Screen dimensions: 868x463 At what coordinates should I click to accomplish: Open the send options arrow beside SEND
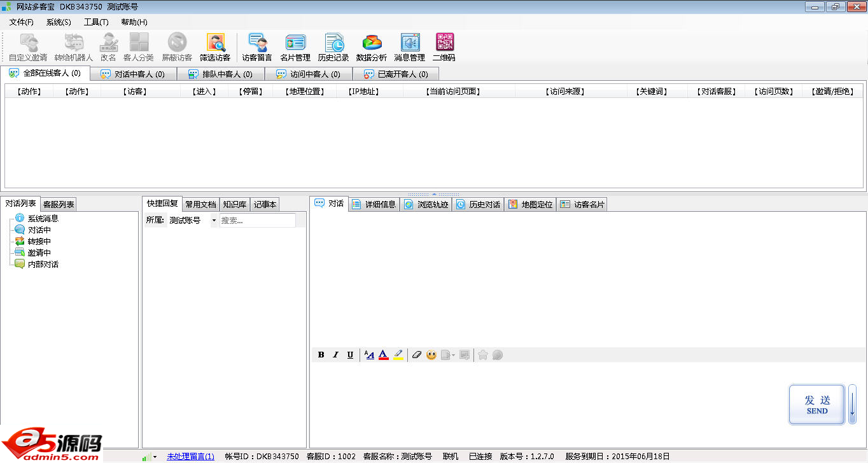click(x=852, y=404)
